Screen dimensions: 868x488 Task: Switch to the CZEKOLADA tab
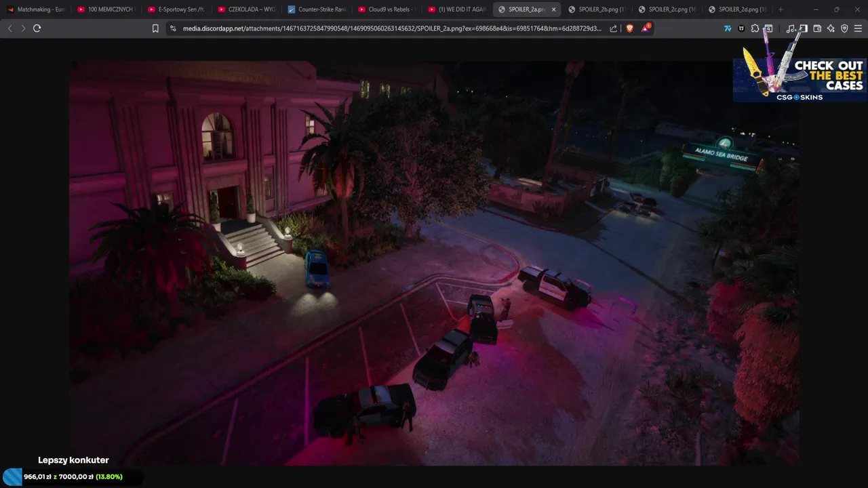[x=246, y=9]
